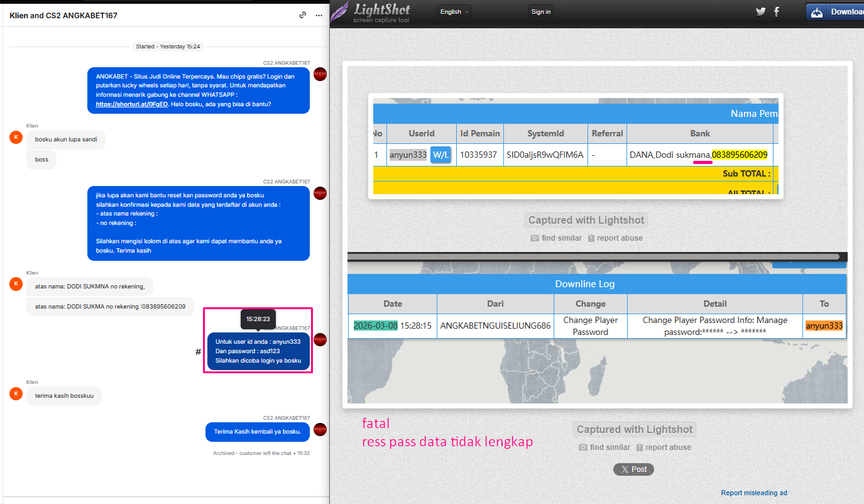Click the agent avatar beside the reset password message

pos(320,193)
